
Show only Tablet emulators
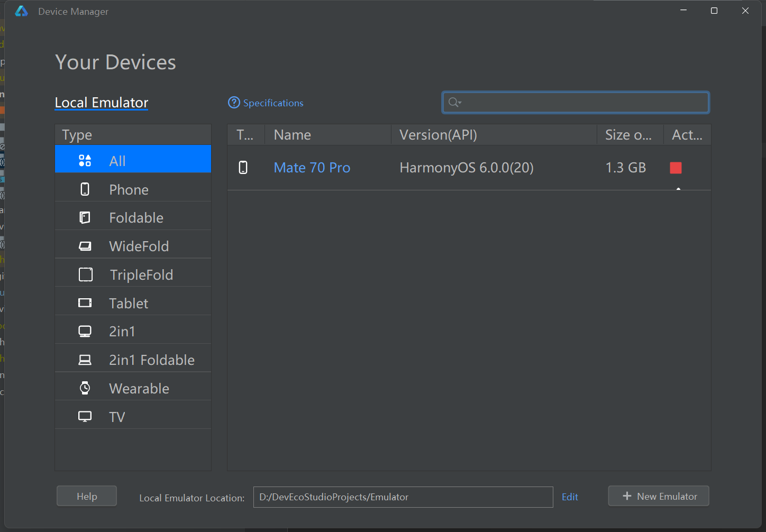129,304
